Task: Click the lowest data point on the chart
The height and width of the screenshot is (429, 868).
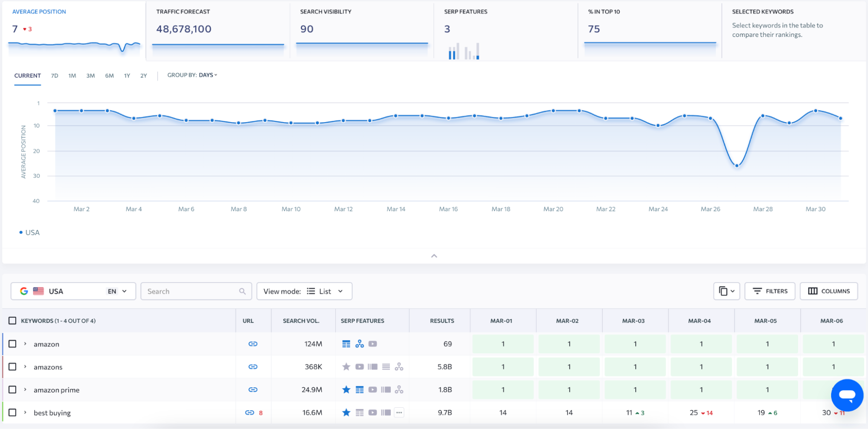Action: point(737,166)
